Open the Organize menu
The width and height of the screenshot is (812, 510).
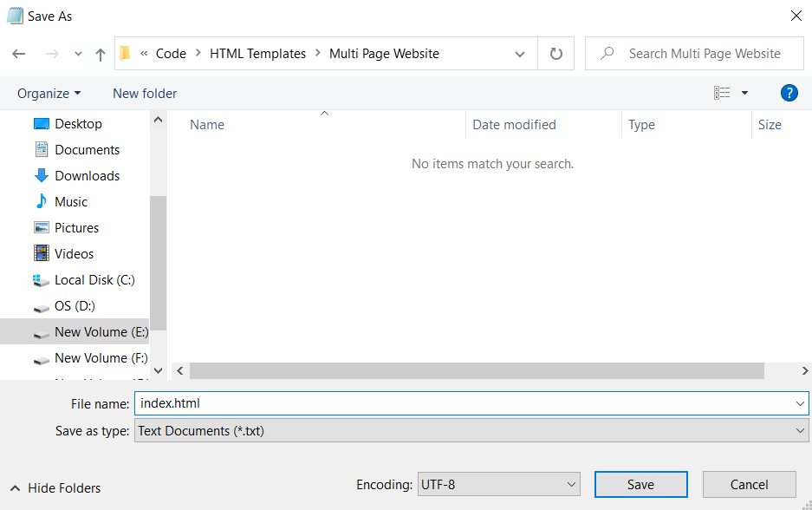click(49, 94)
